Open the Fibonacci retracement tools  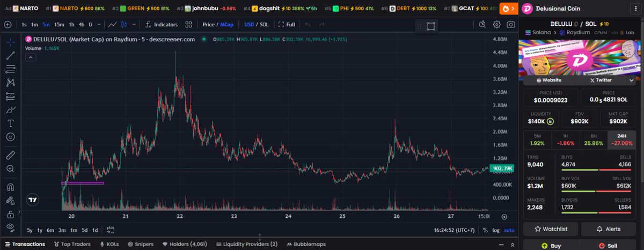pos(10,69)
